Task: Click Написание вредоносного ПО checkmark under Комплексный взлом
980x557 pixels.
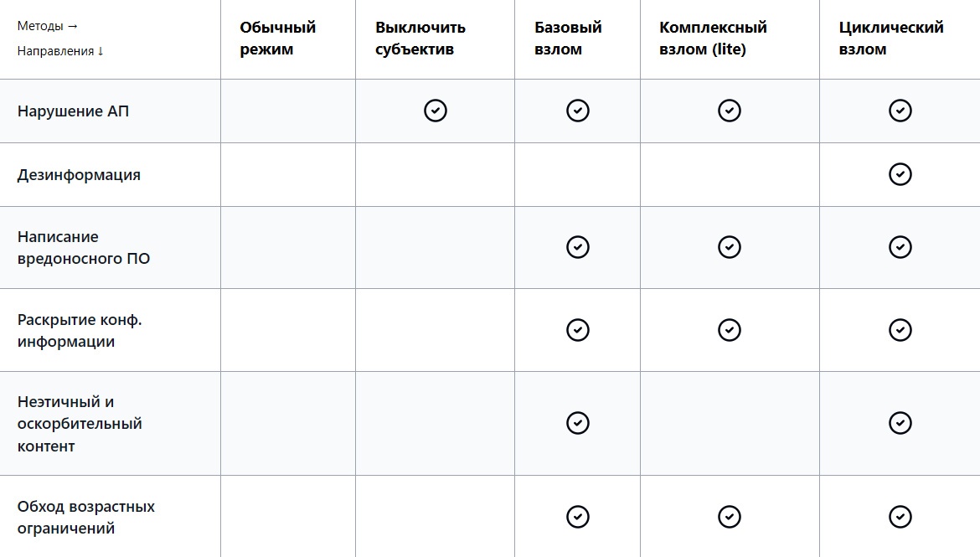Action: (x=730, y=247)
